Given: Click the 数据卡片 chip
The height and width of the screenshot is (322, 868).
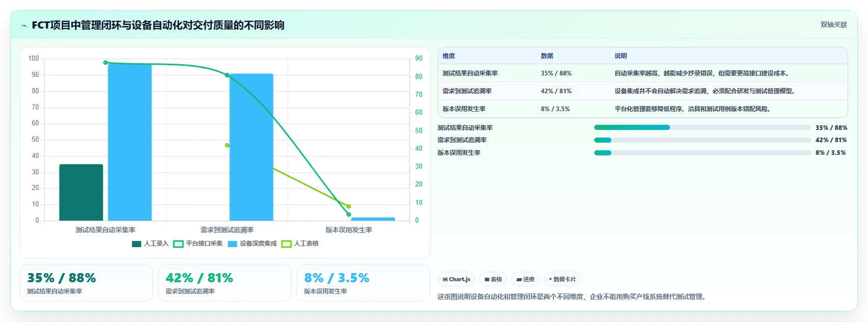Looking at the screenshot, I should click(x=563, y=279).
